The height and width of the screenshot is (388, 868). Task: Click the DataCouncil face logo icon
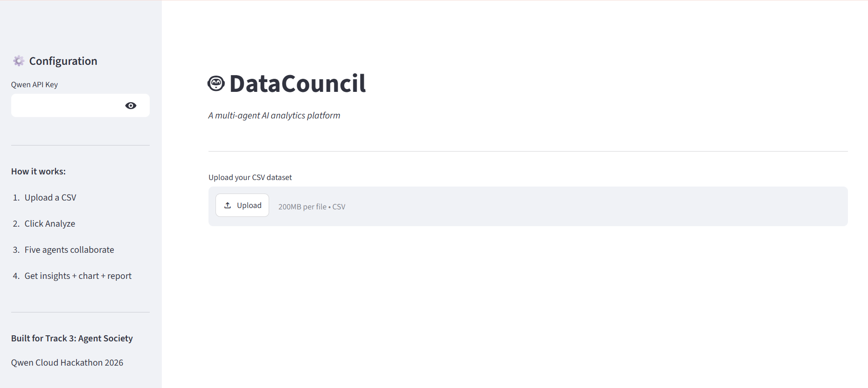(216, 83)
